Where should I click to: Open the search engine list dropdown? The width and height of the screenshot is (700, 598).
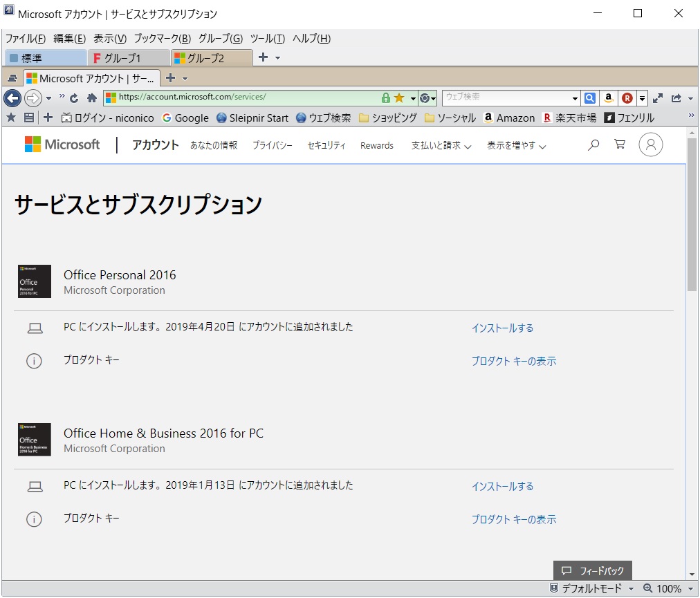point(642,98)
